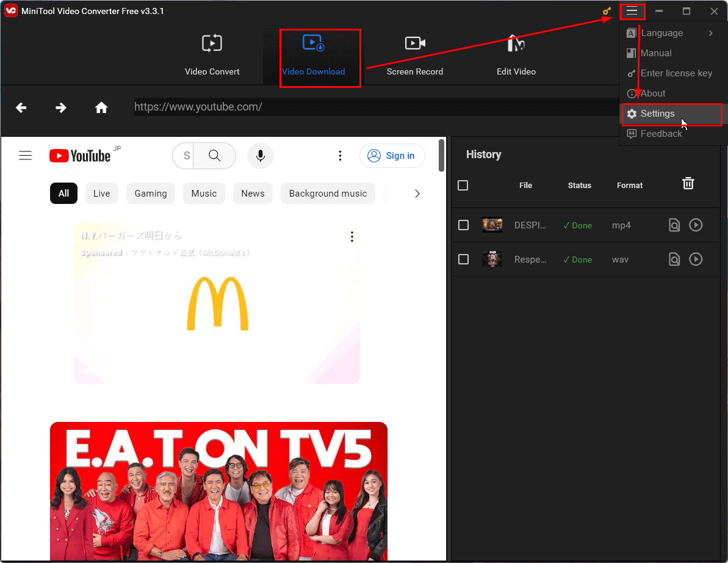Select the All category chip
The height and width of the screenshot is (563, 728).
tap(63, 194)
